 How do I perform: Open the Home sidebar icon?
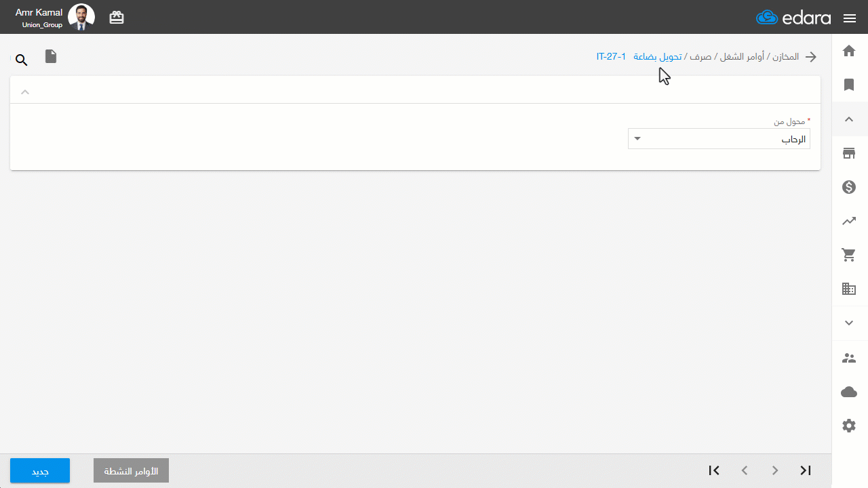pos(849,51)
